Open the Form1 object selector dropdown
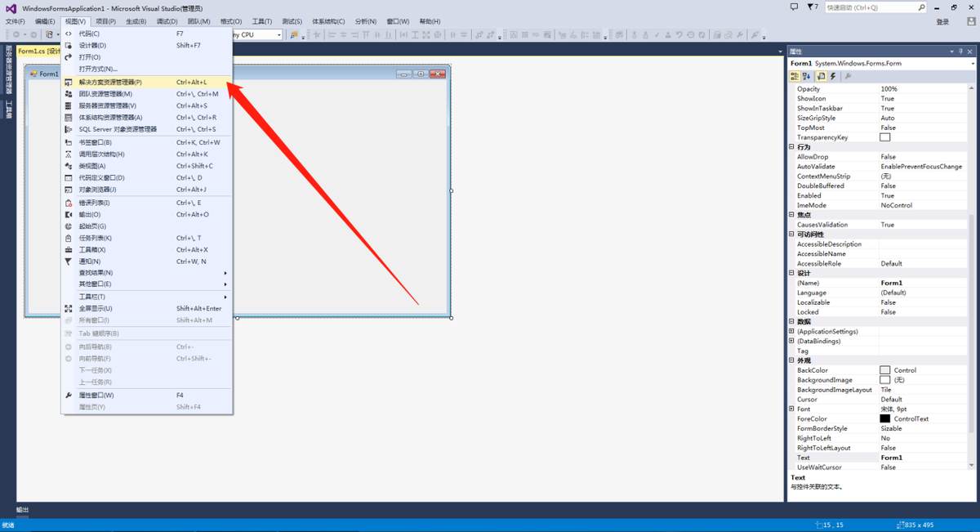Image resolution: width=980 pixels, height=532 pixels. (x=972, y=63)
